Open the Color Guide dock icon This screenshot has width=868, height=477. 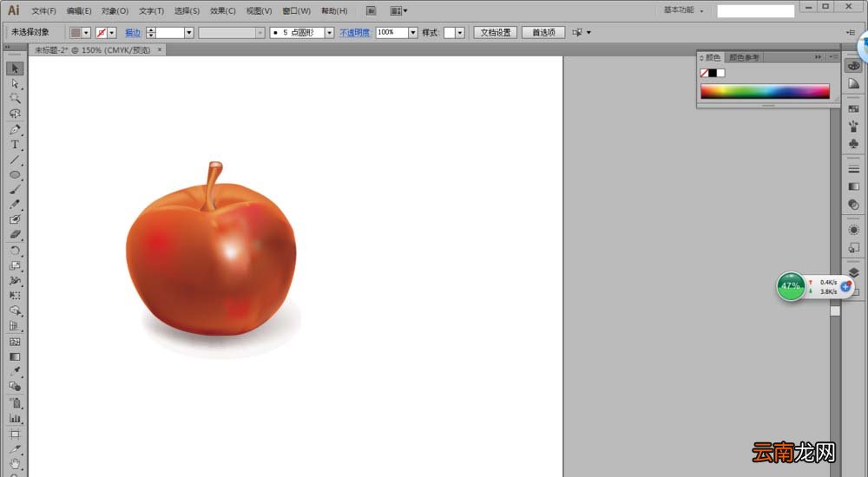(853, 83)
